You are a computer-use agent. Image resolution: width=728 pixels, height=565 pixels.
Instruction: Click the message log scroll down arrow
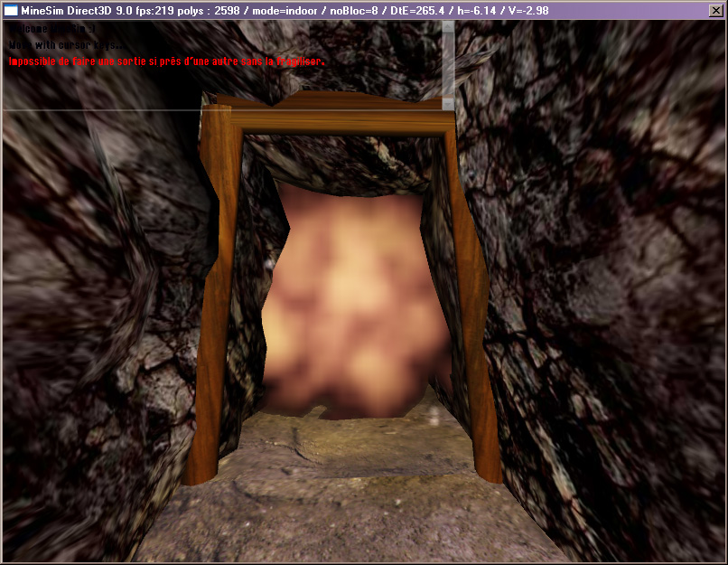(x=447, y=104)
